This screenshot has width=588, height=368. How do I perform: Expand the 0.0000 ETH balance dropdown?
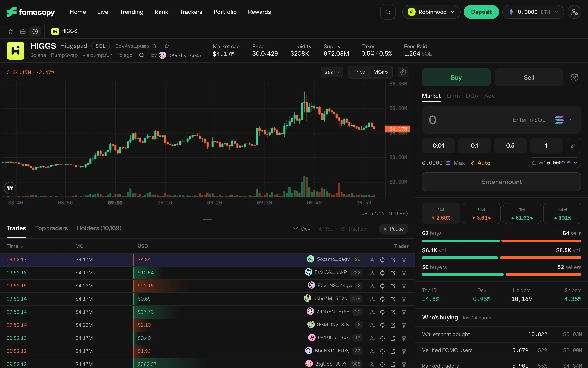pyautogui.click(x=533, y=12)
